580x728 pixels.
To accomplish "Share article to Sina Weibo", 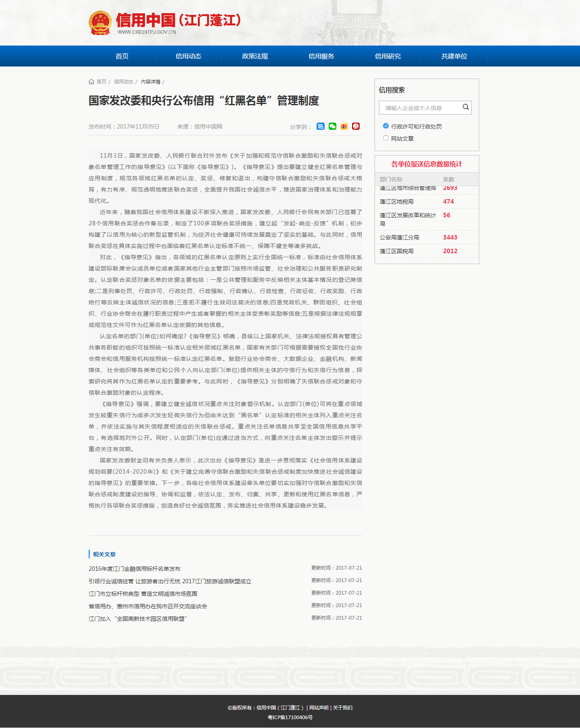I will [344, 127].
